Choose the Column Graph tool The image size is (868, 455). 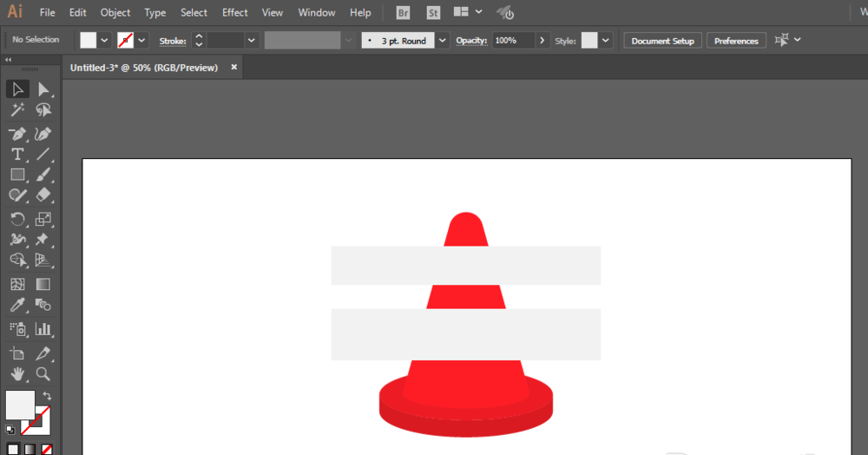43,329
